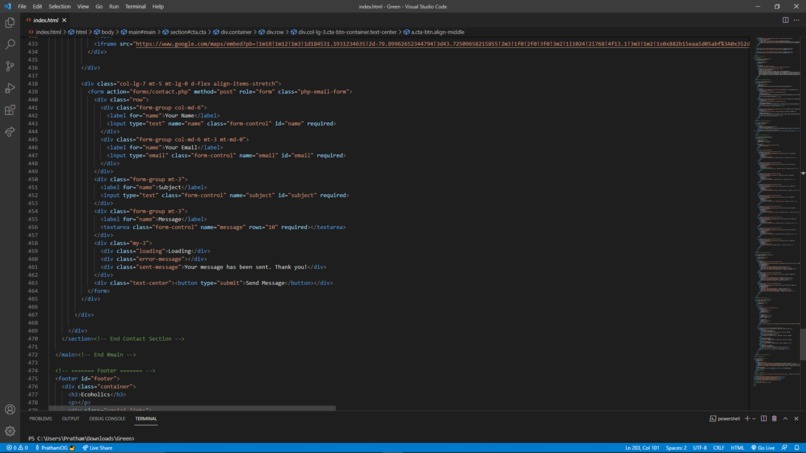Select the TERMINAL panel tab
Viewport: 806px width, 453px height.
click(146, 419)
